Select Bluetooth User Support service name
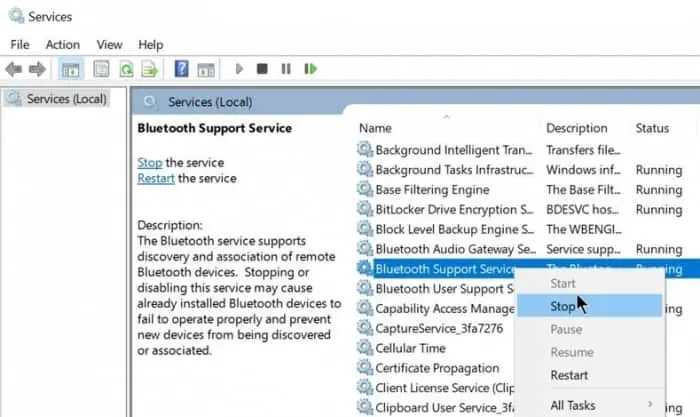This screenshot has width=700, height=417. 444,289
